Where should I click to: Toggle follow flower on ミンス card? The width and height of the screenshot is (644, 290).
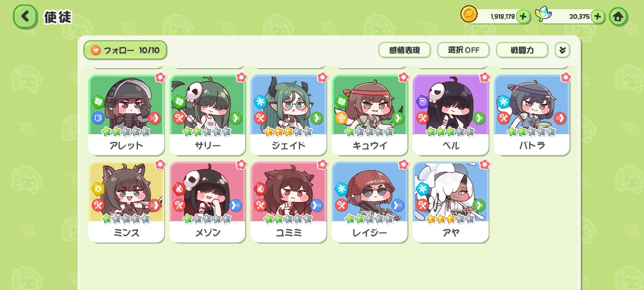coord(160,165)
